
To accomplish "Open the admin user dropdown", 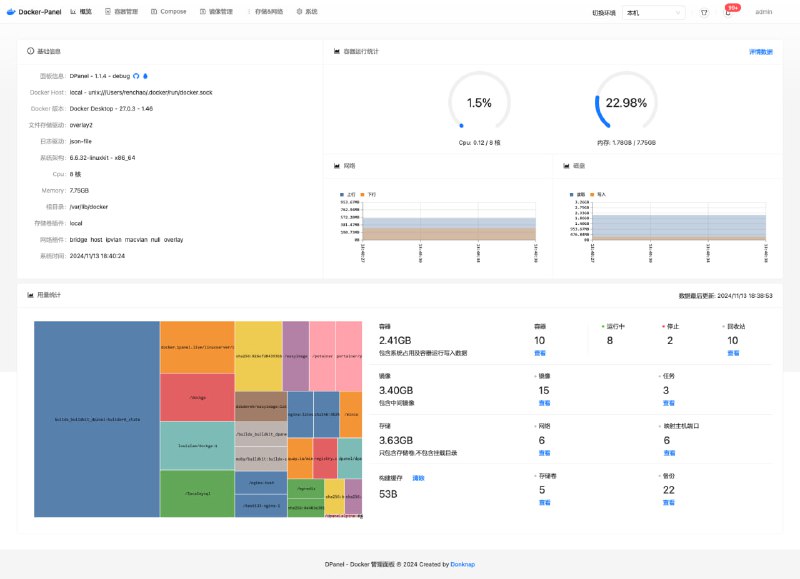I will 765,13.
